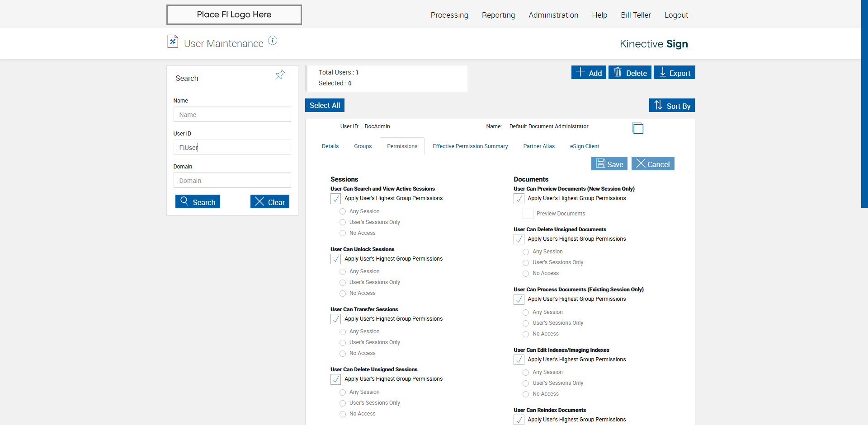The width and height of the screenshot is (868, 425).
Task: Export the user list
Action: (675, 73)
